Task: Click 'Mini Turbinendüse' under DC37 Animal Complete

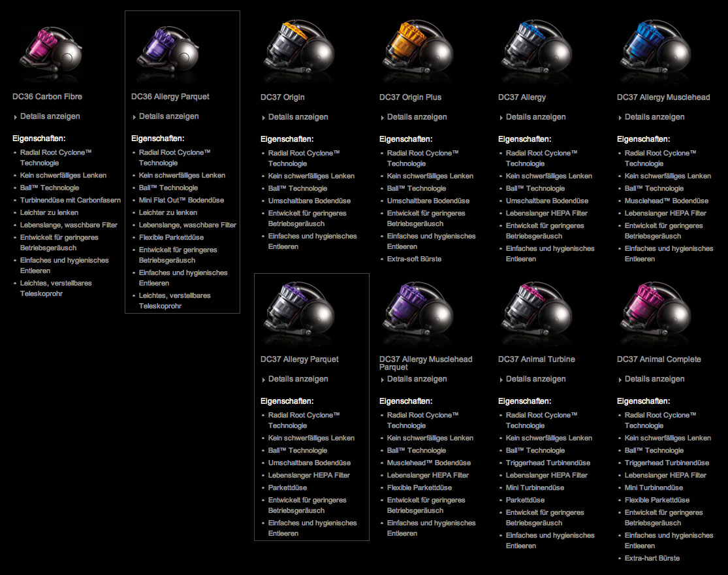Action: pos(654,487)
